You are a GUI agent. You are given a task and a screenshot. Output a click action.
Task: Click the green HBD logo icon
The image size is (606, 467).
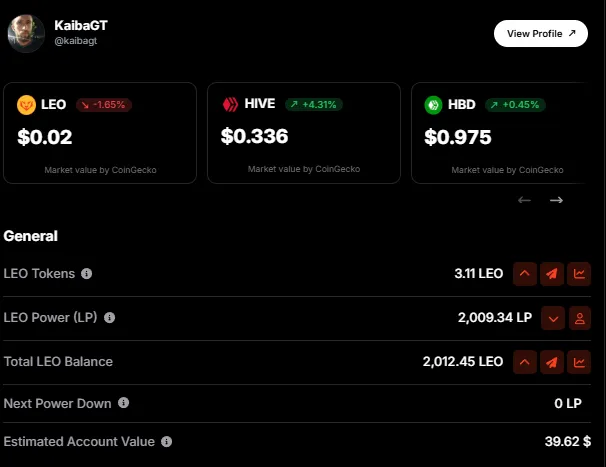tap(433, 105)
